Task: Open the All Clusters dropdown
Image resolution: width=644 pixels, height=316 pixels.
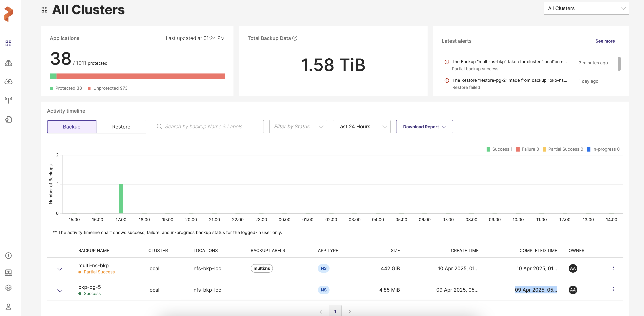Action: [586, 8]
